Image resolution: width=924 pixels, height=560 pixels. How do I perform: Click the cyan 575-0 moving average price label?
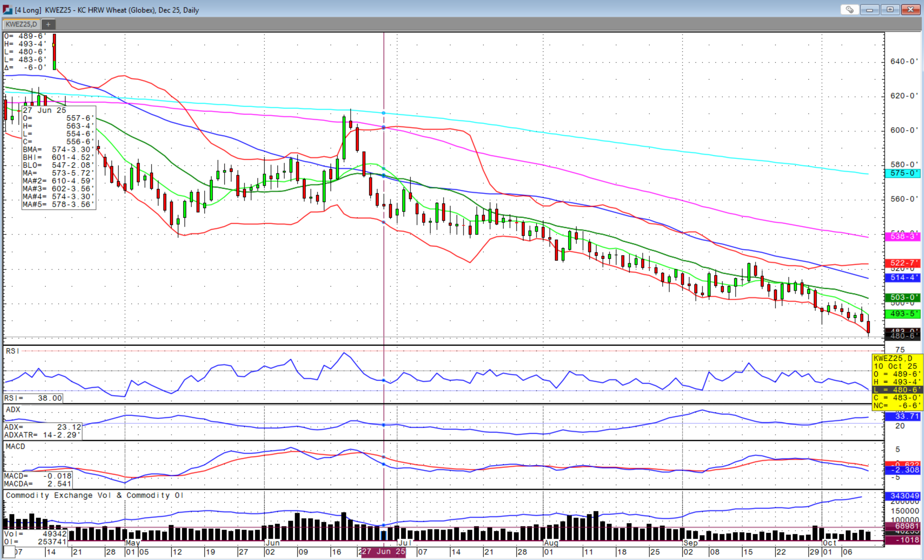click(903, 173)
